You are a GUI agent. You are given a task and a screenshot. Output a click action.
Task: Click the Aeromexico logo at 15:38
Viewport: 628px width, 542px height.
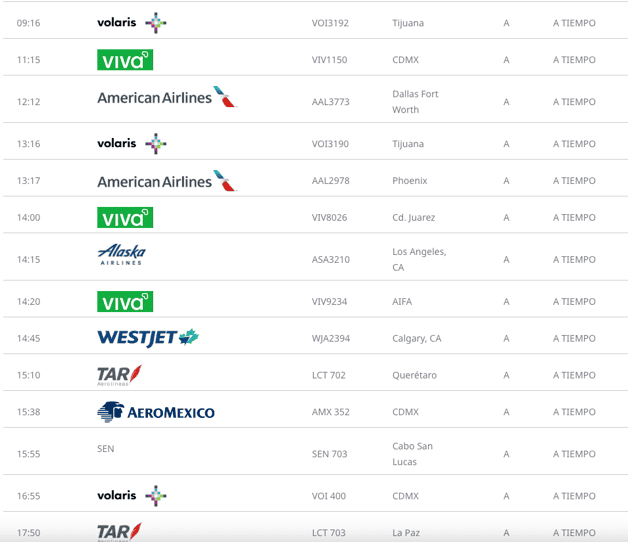(155, 411)
